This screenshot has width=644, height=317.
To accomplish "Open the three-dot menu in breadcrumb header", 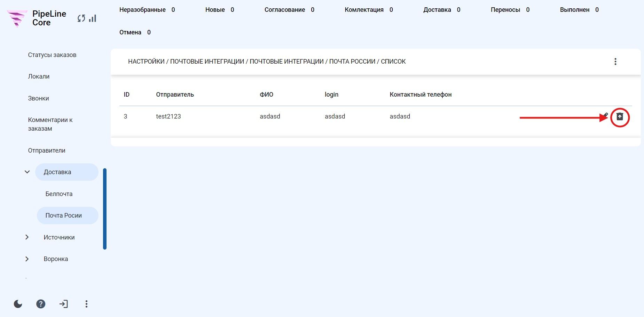I will tap(615, 62).
